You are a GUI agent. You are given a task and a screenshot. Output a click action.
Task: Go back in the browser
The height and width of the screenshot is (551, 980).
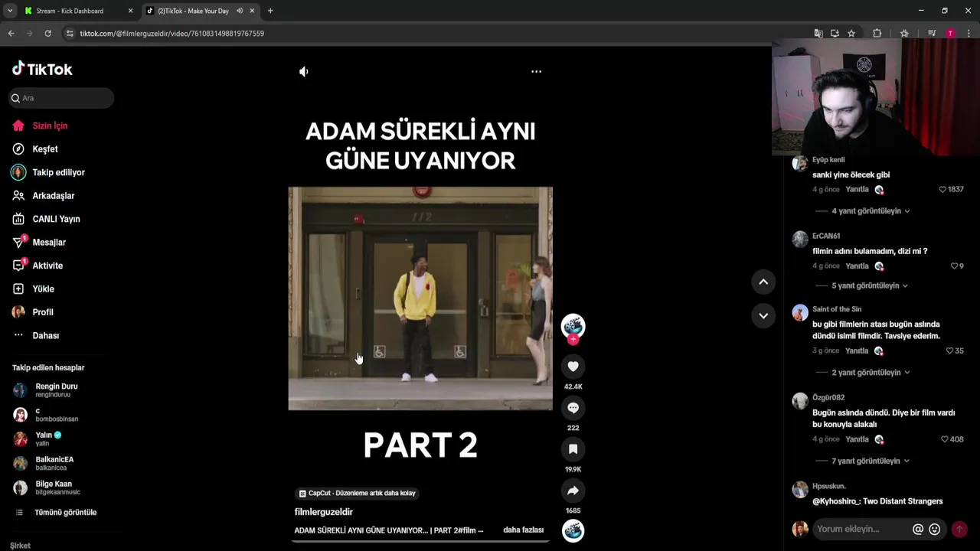pos(11,34)
